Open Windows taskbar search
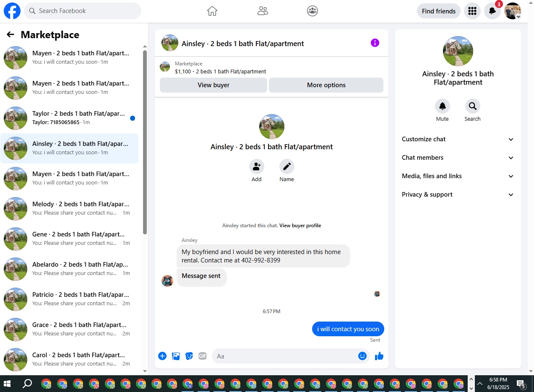Screen dimensions: 534x392 [27, 384]
